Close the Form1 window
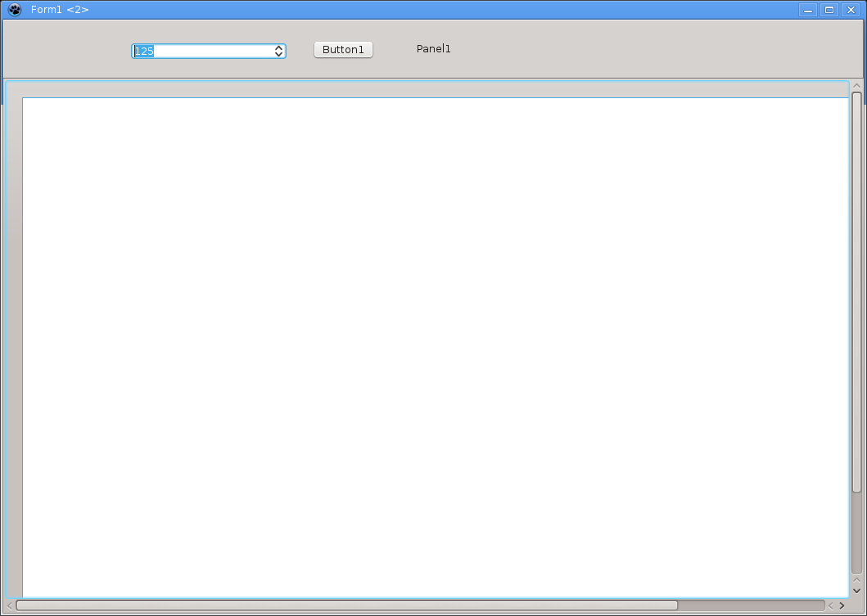The height and width of the screenshot is (616, 867). click(x=851, y=10)
